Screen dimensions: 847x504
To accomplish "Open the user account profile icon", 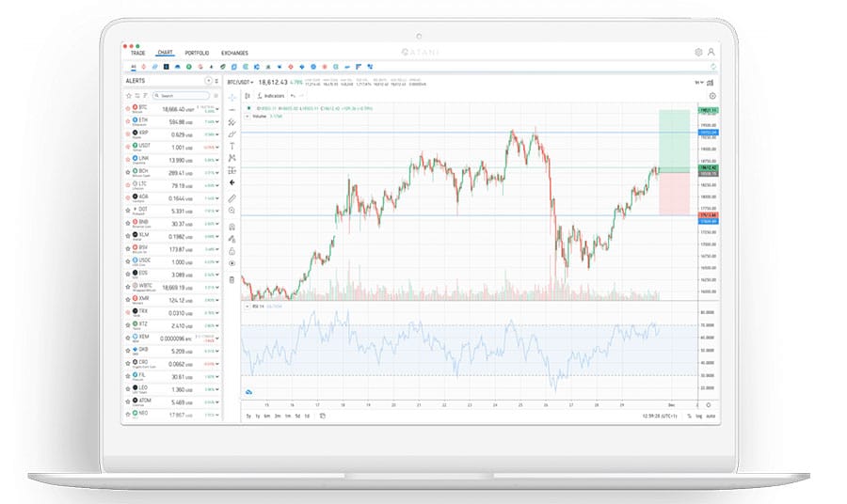I will tap(711, 53).
